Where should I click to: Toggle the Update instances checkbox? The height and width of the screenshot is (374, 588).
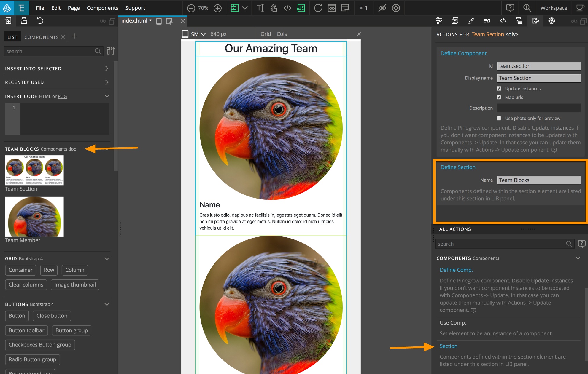point(499,88)
